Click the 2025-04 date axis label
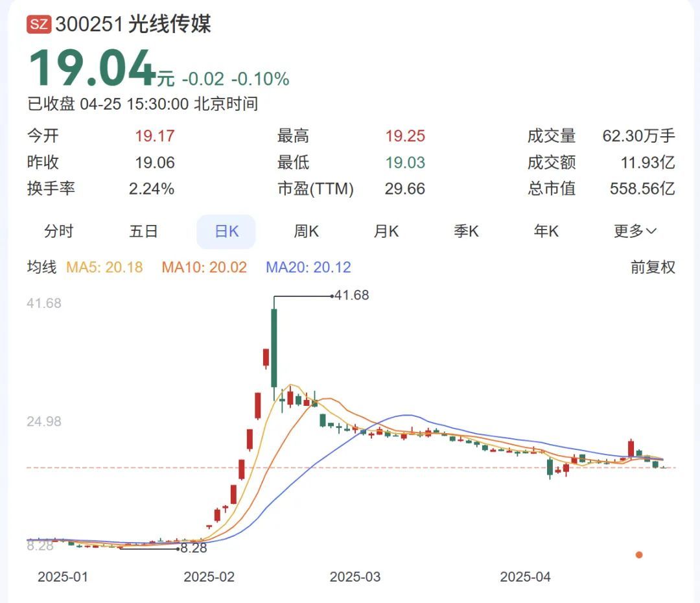 (x=525, y=576)
